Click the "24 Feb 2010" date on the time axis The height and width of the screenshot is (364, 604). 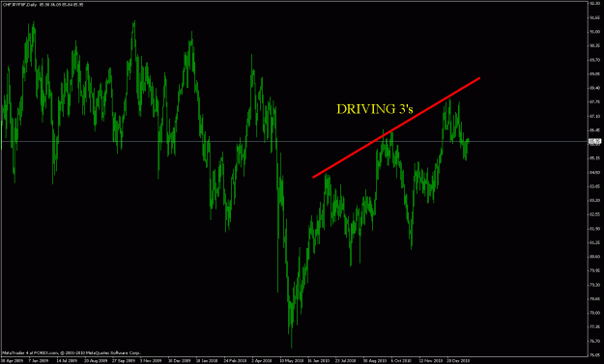[x=235, y=360]
